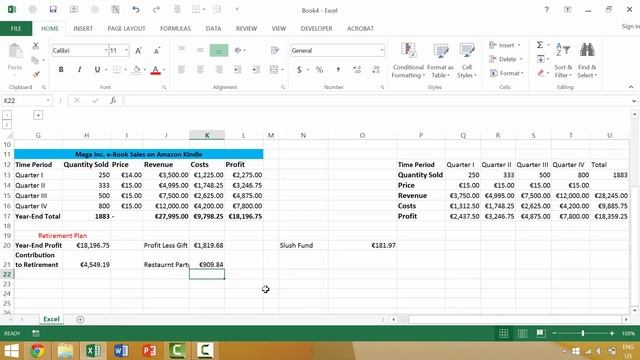Open Excel Help question mark
The width and height of the screenshot is (640, 360).
point(546,10)
